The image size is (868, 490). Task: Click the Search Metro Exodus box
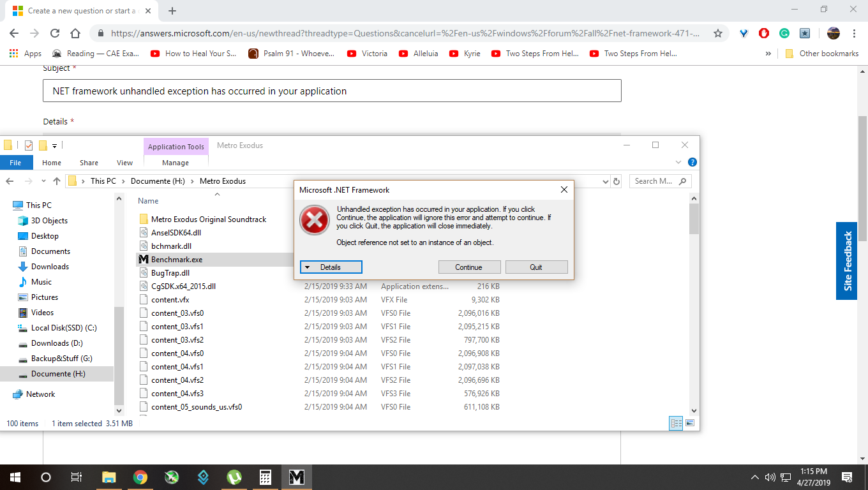[x=660, y=181]
